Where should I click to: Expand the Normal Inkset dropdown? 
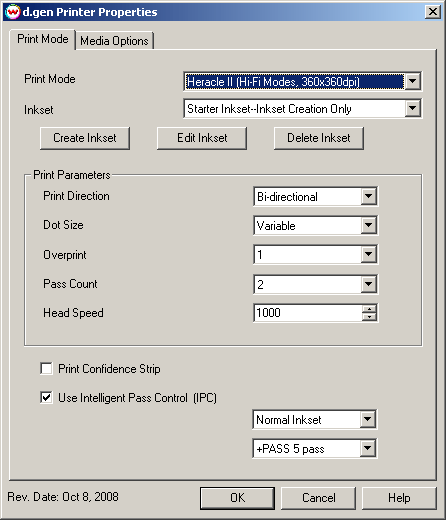click(368, 419)
